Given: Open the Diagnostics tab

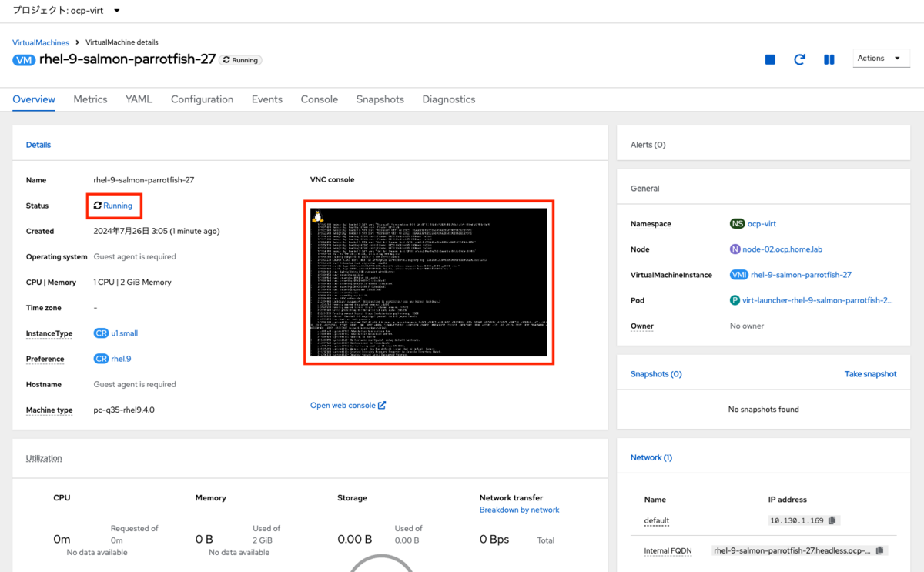Looking at the screenshot, I should [449, 99].
